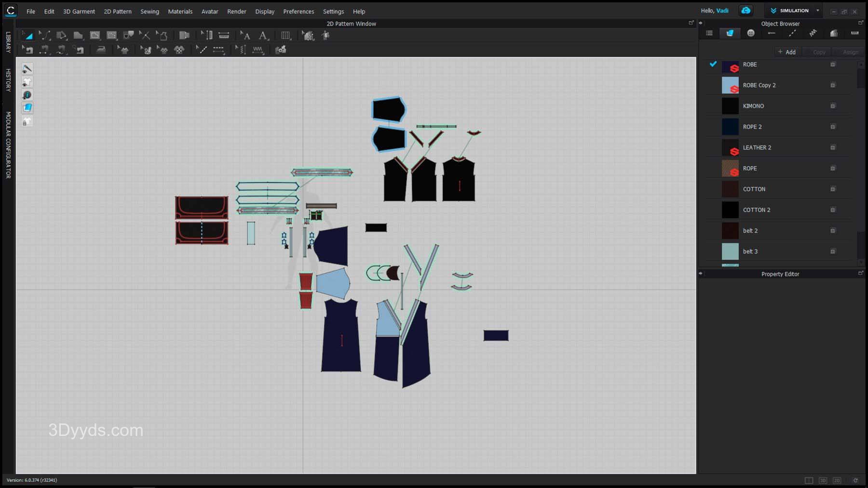Click the CLO cloud account icon

(746, 11)
